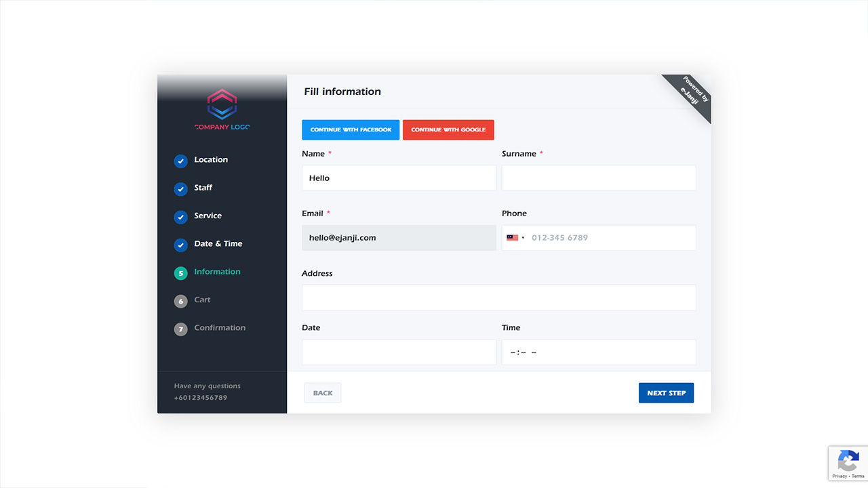The width and height of the screenshot is (868, 488).
Task: Click the checkmark icon beside Staff
Action: [180, 188]
